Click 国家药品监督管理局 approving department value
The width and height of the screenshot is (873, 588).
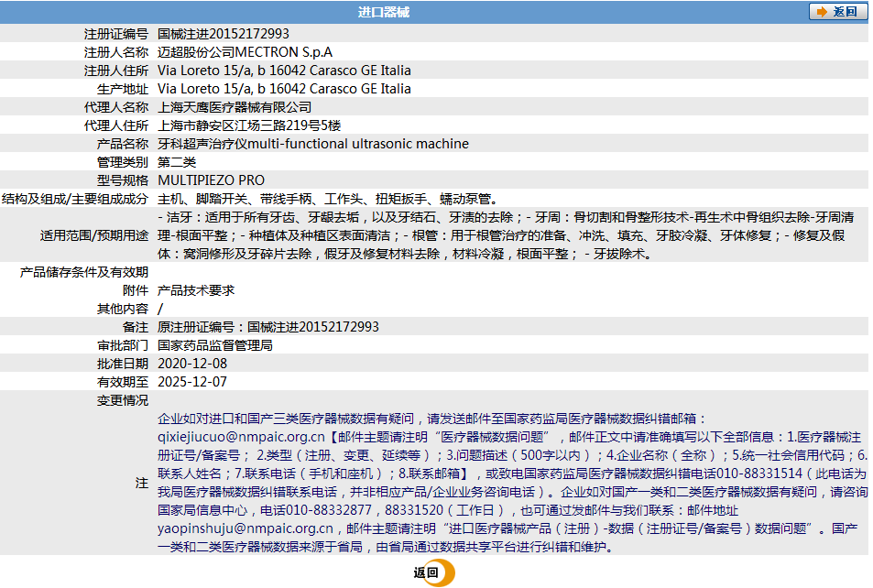click(215, 345)
